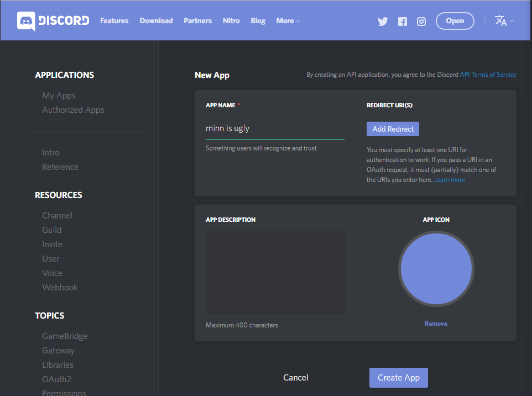Click the blue App Icon circle
Screen dimensions: 532x396
tap(436, 269)
